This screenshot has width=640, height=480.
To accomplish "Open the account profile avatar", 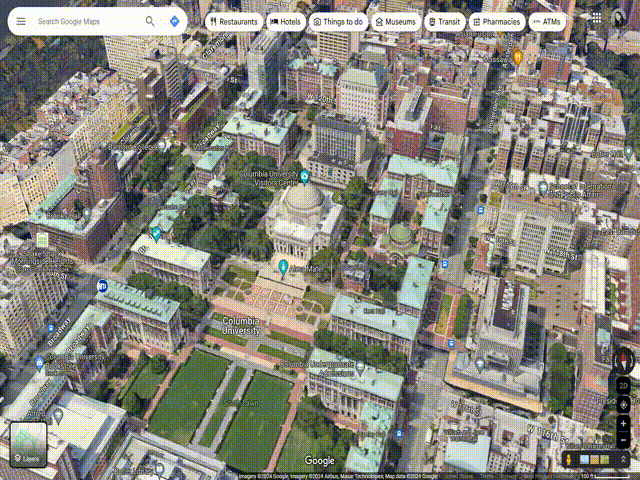I will click(619, 18).
